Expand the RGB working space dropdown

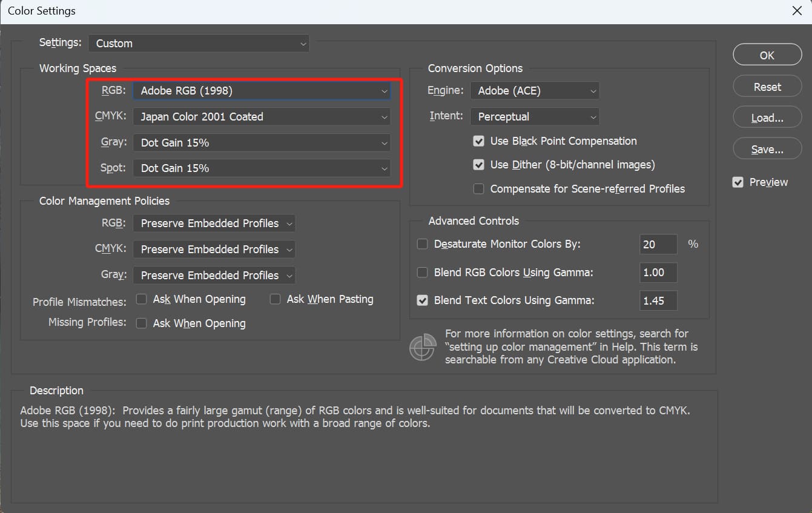(x=262, y=91)
